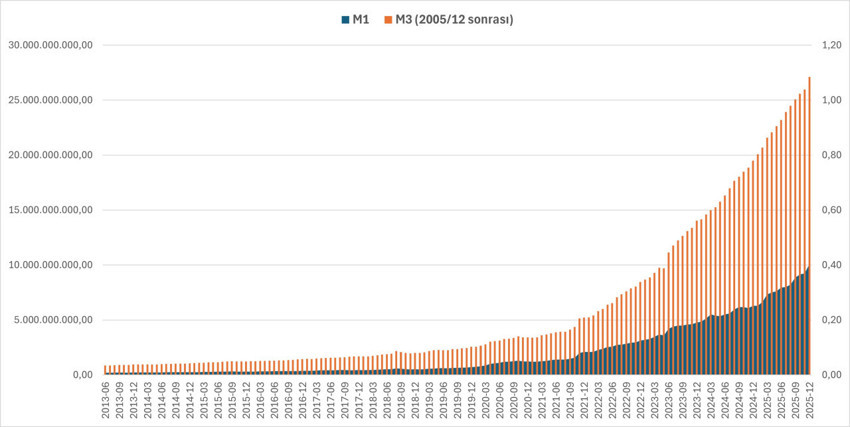
Task: Select the 2017-06 date label
Action: [331, 399]
